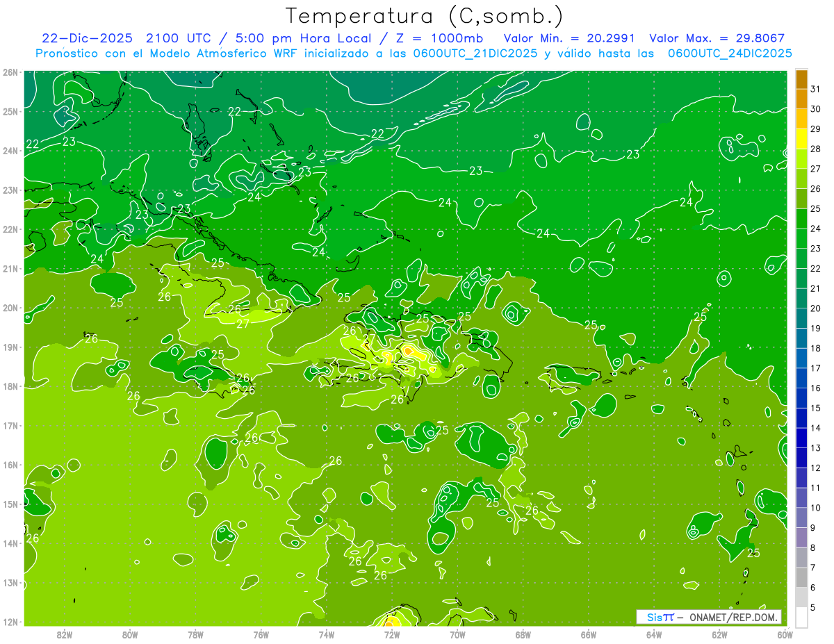Select the 'Z = 1000mb' level text

[440, 38]
